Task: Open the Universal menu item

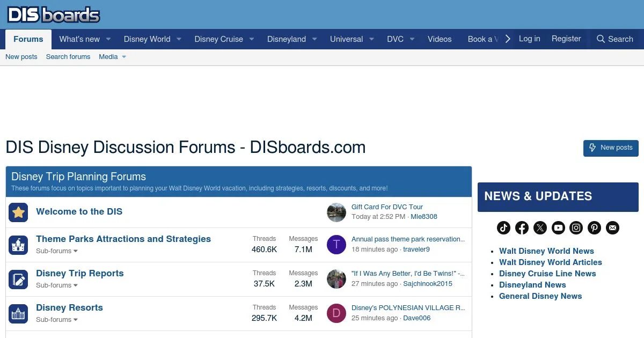Action: point(346,39)
